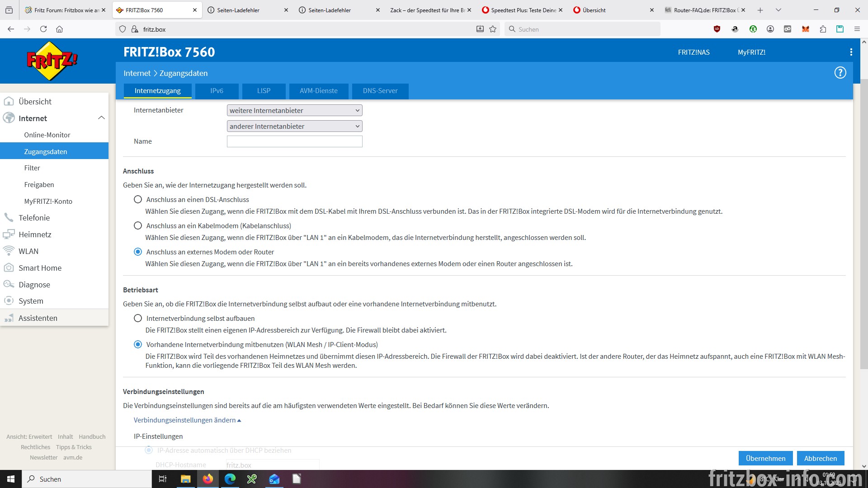The height and width of the screenshot is (488, 868).
Task: Click the browser address bar
Action: point(307,29)
